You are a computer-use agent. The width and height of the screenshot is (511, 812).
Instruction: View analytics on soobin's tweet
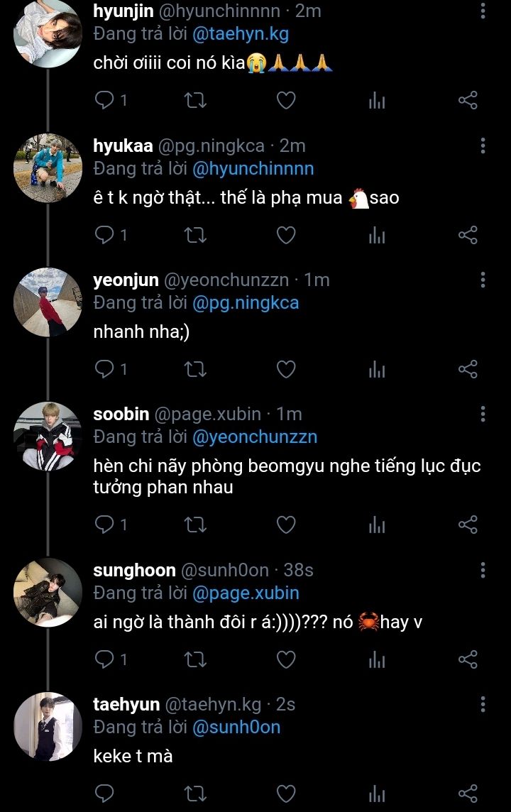coord(377,525)
